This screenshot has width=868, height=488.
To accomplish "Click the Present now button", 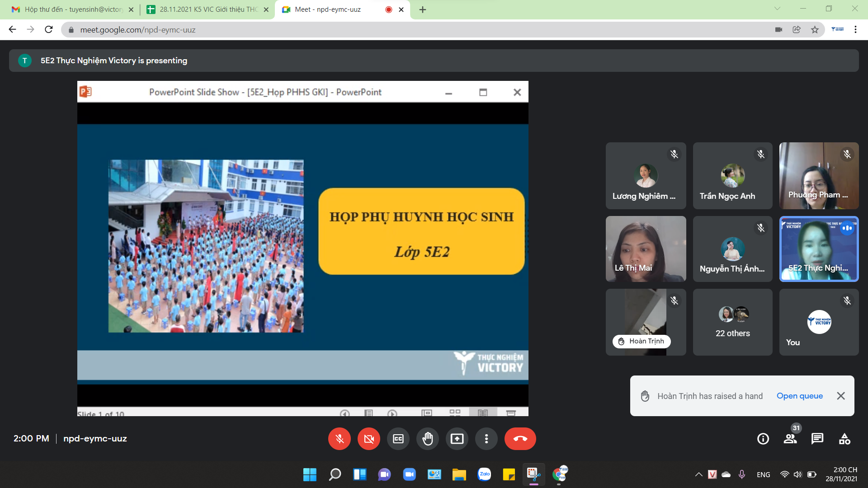I will pos(457,438).
